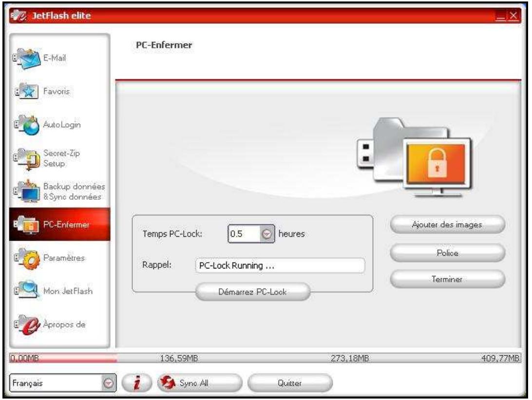
Task: Click the red info i button
Action: [137, 382]
